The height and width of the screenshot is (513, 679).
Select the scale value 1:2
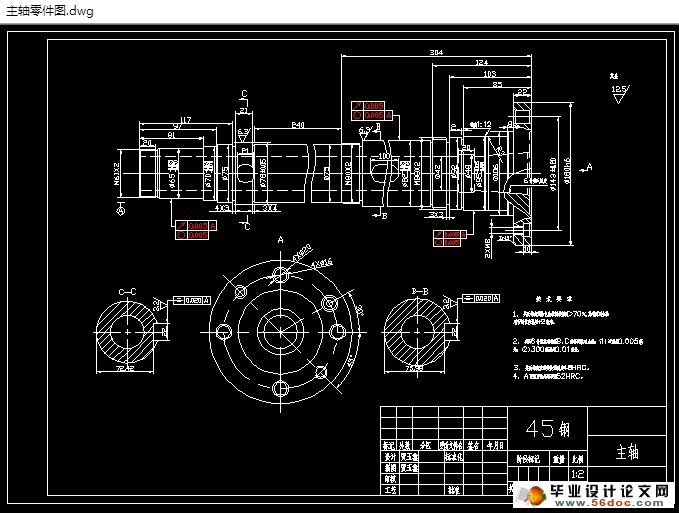coord(578,474)
